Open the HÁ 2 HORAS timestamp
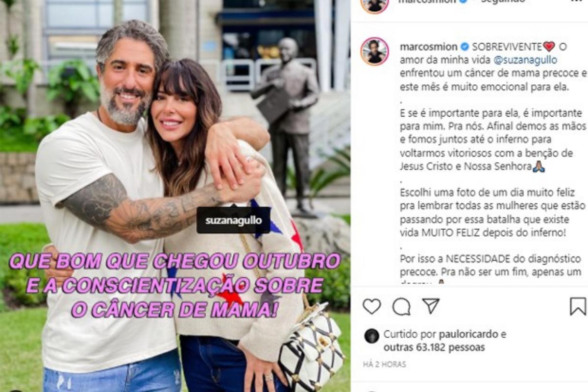The width and height of the screenshot is (588, 392). pyautogui.click(x=385, y=365)
